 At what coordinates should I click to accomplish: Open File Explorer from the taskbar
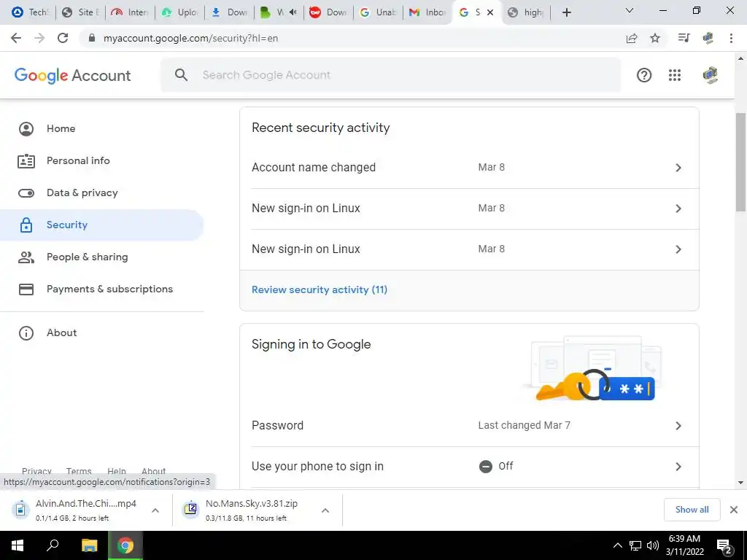pos(89,545)
